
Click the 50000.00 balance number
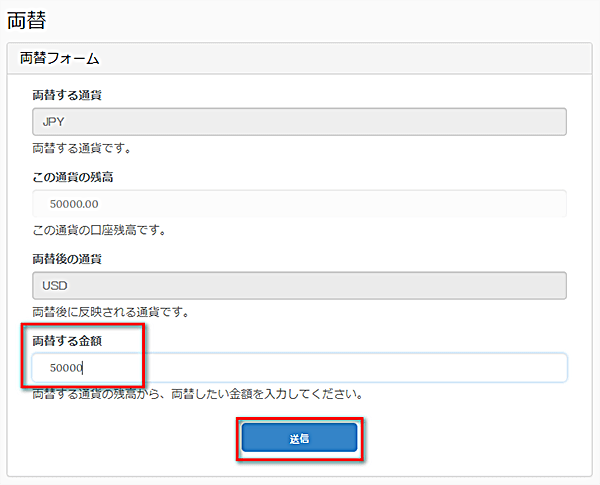74,204
